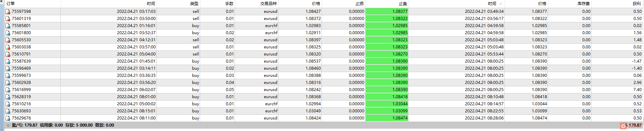
Task: Click close time 2022.04.21 03:49:34
Action: tap(484, 12)
